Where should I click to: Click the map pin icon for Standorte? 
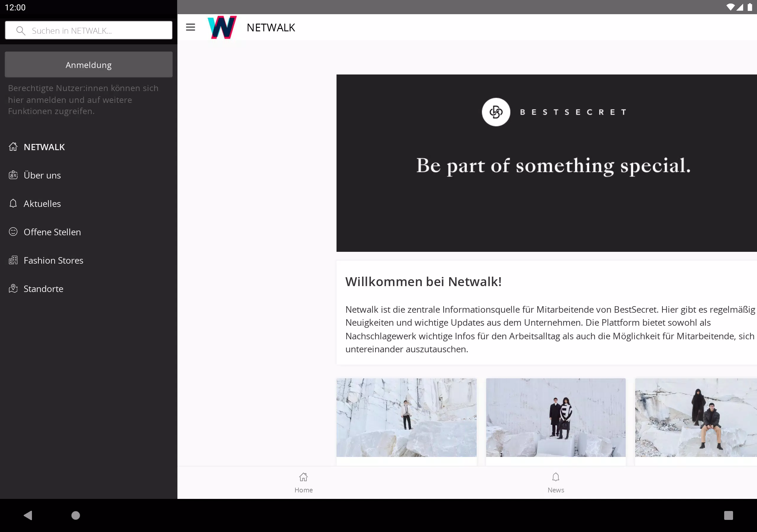[x=13, y=288]
